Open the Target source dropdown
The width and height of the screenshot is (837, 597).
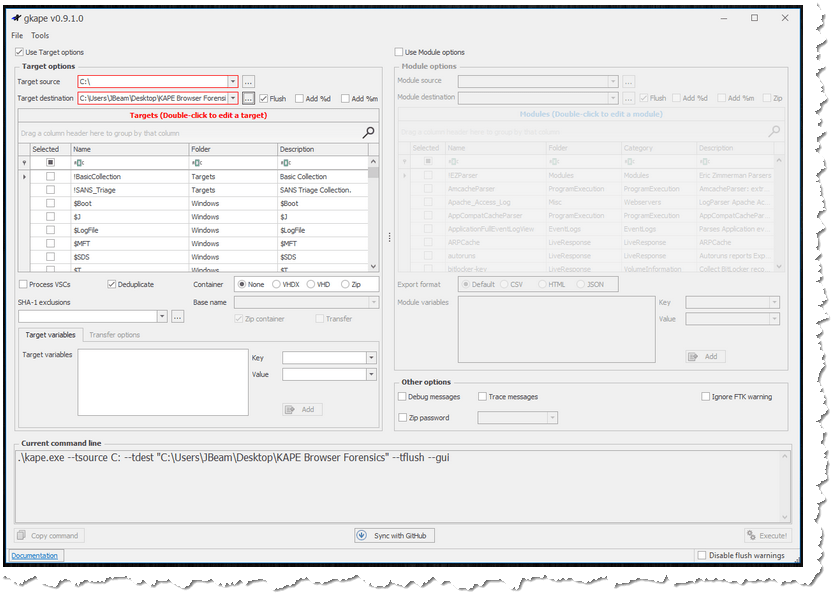point(232,81)
